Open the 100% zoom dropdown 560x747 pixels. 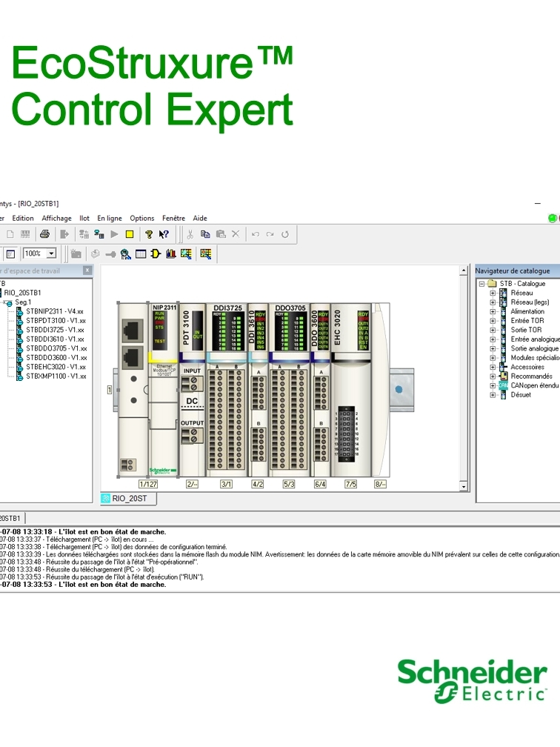tap(51, 253)
